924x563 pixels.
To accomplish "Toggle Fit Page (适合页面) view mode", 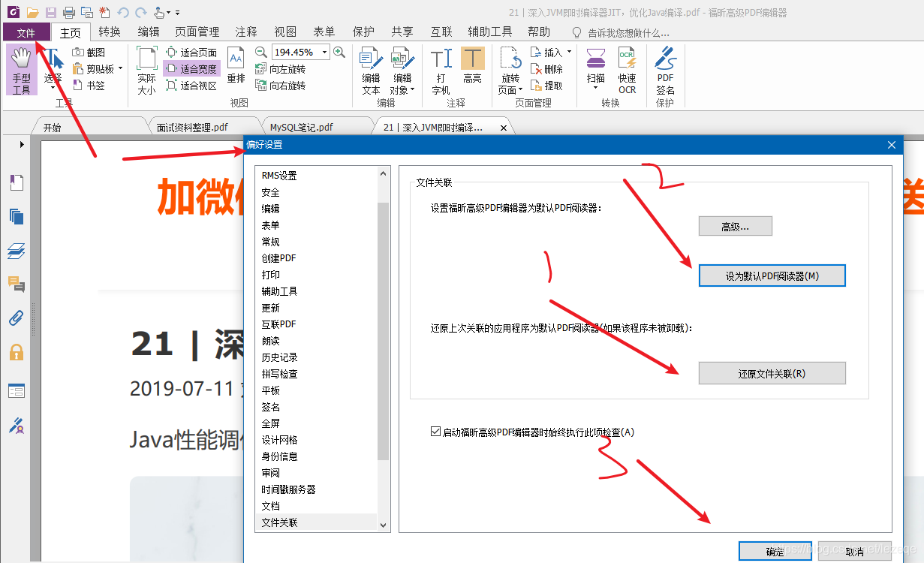I will (190, 53).
